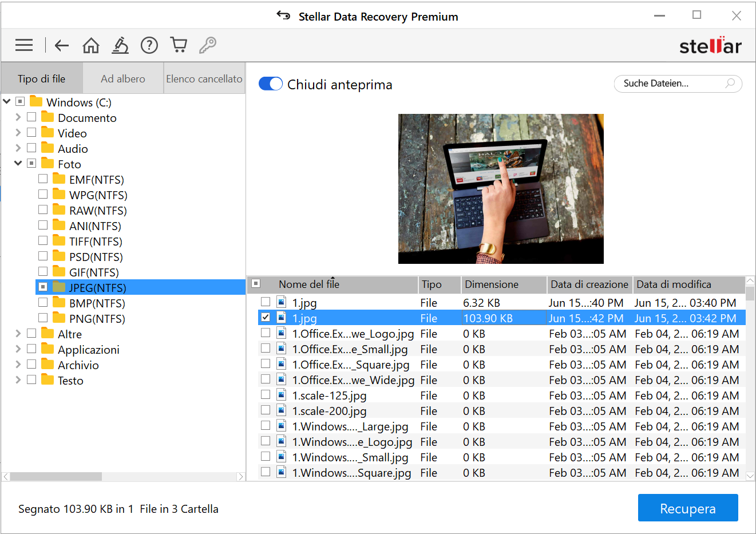Open the hamburger menu
The height and width of the screenshot is (534, 756).
coord(24,45)
